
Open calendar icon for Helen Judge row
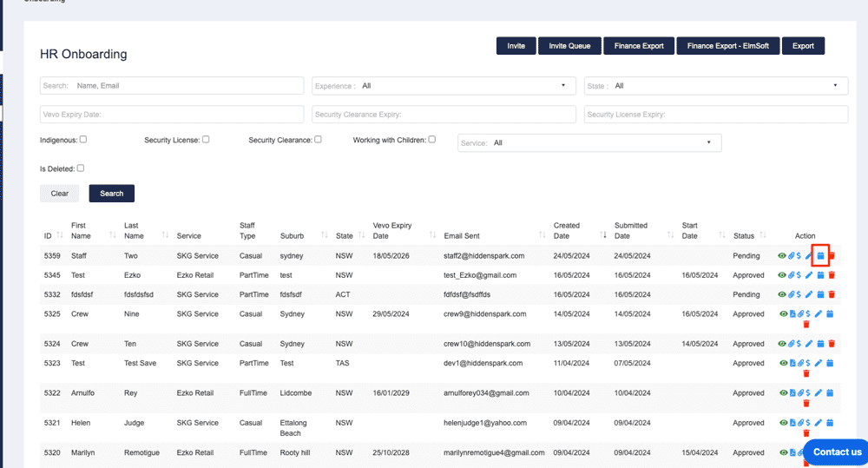830,423
